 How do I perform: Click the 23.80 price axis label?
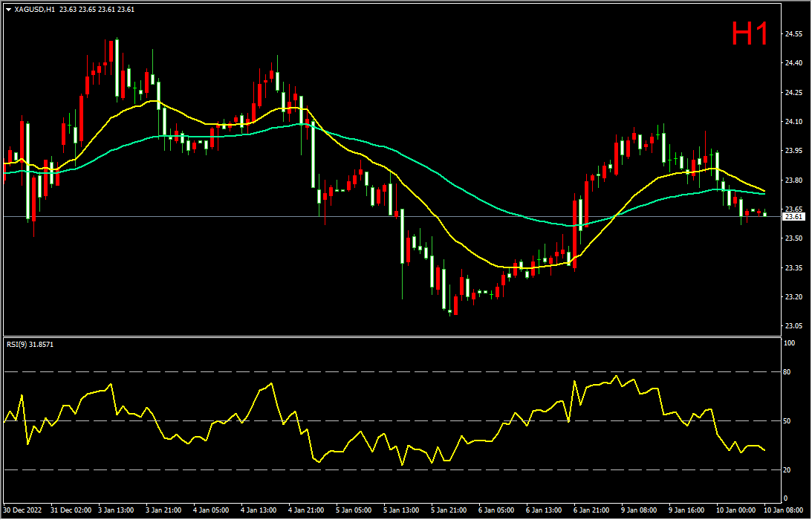pos(793,181)
